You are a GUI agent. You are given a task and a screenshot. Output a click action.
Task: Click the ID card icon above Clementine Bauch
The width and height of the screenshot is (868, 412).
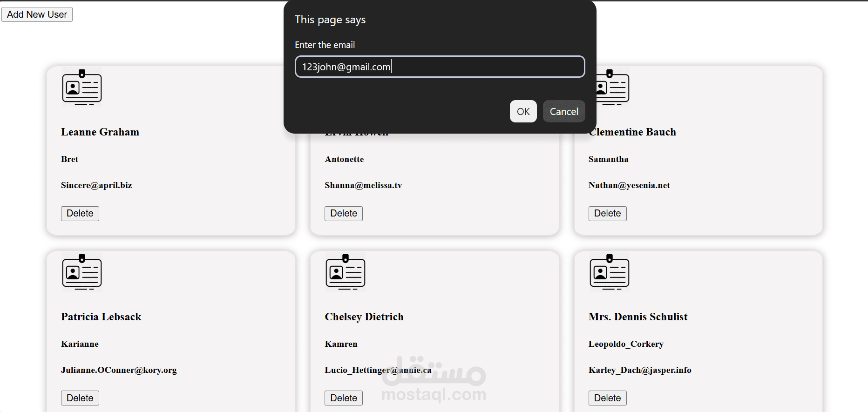tap(613, 88)
